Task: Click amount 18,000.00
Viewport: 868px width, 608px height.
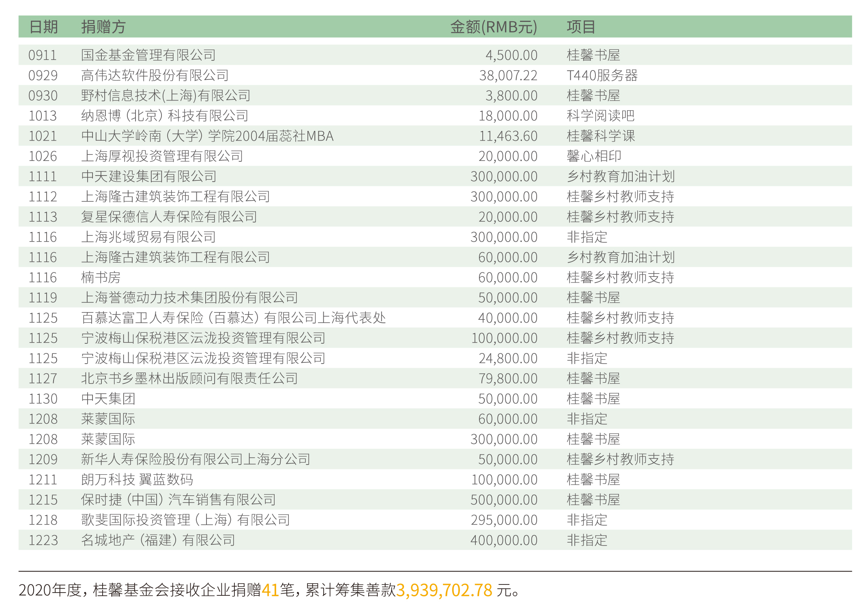Action: [x=508, y=116]
